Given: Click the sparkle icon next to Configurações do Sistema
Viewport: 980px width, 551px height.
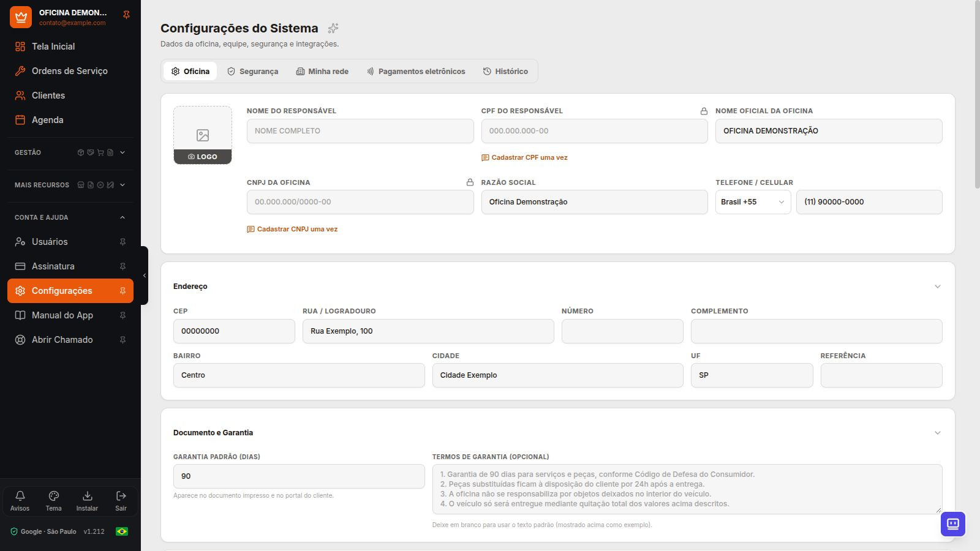Looking at the screenshot, I should tap(333, 28).
